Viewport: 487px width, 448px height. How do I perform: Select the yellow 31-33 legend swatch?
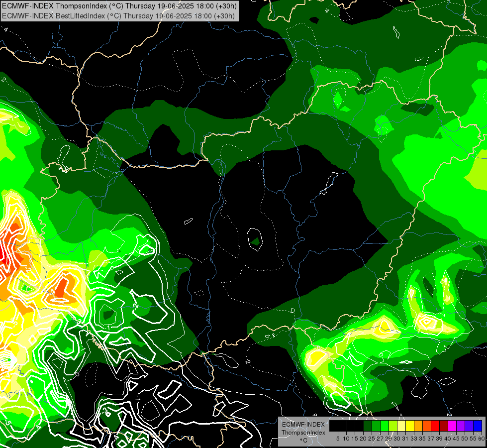point(410,426)
